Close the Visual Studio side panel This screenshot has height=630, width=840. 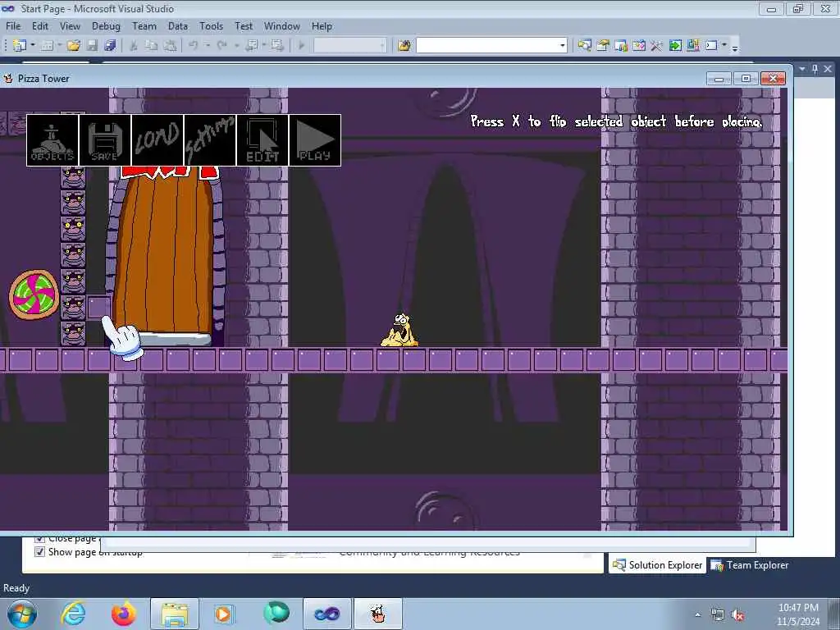828,69
